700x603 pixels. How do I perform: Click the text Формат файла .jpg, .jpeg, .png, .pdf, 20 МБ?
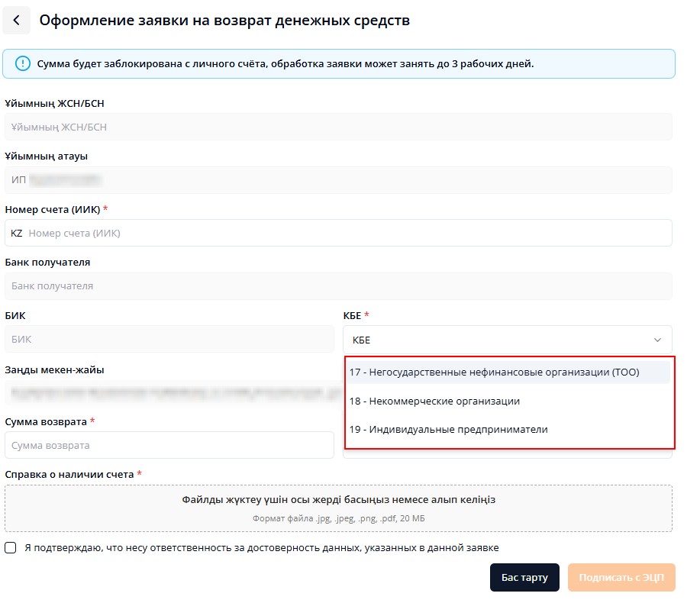338,518
